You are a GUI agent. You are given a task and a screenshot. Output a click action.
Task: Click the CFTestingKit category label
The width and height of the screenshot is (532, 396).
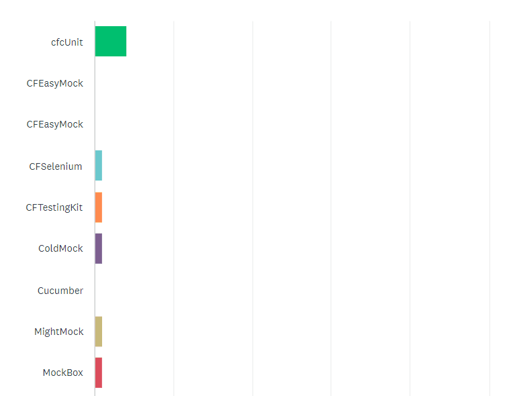[x=54, y=207]
